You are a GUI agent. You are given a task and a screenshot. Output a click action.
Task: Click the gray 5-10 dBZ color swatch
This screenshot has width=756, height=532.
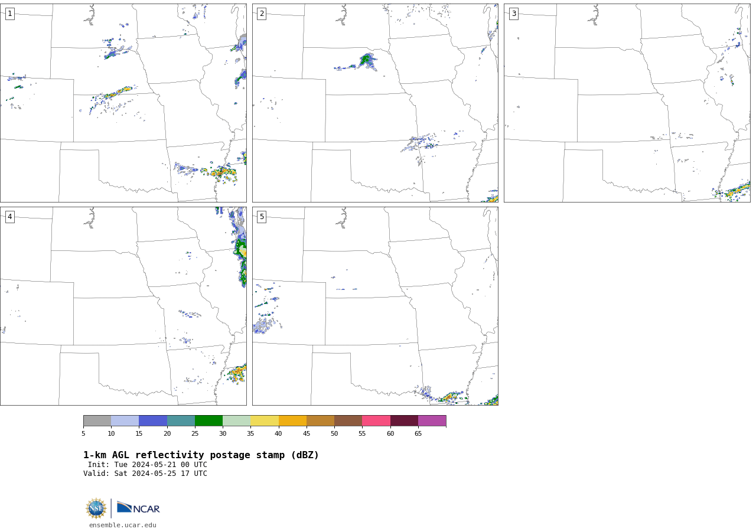click(x=97, y=421)
